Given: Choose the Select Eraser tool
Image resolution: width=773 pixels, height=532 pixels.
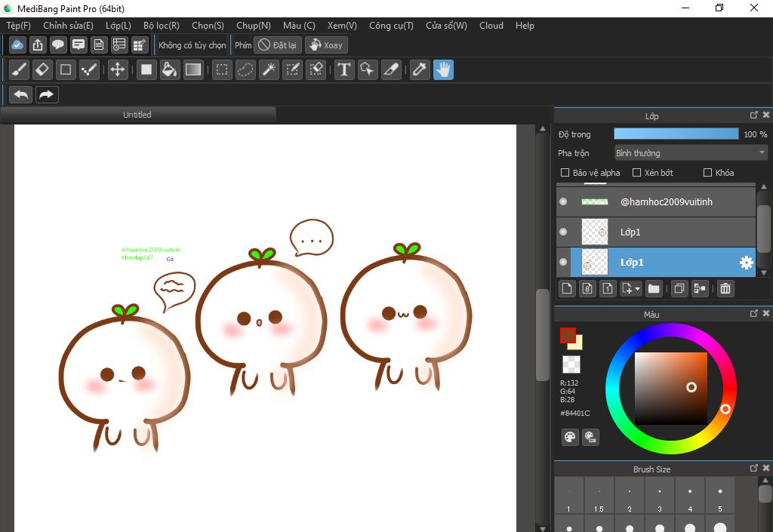Looking at the screenshot, I should pyautogui.click(x=316, y=69).
